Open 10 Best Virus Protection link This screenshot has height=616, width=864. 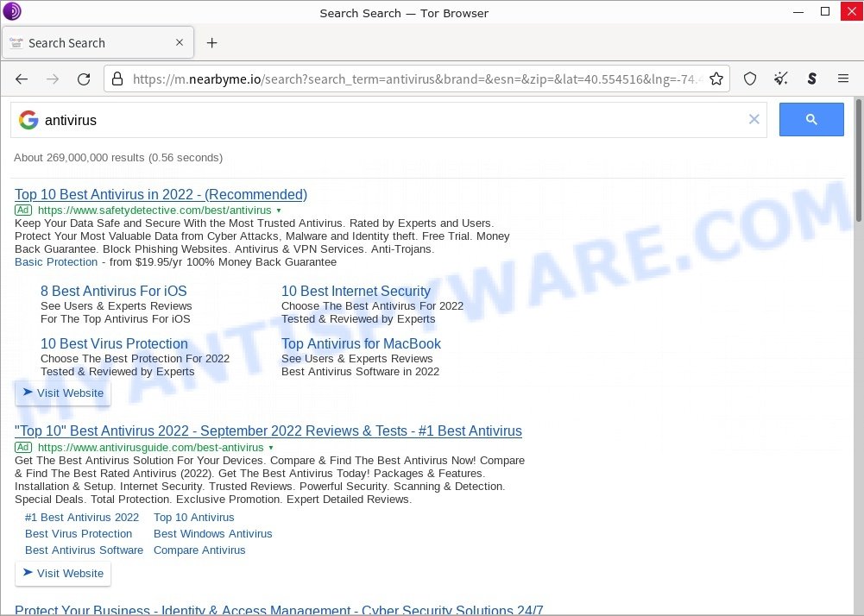click(x=114, y=343)
